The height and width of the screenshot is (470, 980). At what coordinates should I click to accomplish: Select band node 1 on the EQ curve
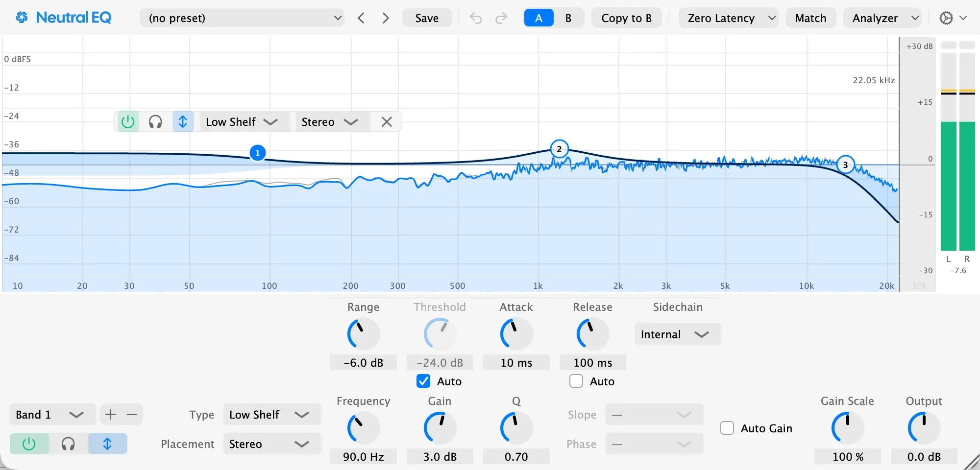click(258, 153)
